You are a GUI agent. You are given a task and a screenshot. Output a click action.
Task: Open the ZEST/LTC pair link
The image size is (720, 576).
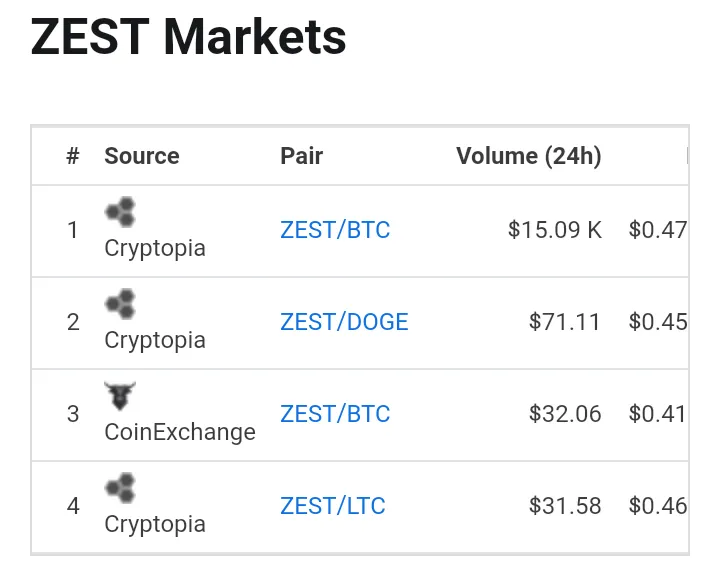[332, 506]
